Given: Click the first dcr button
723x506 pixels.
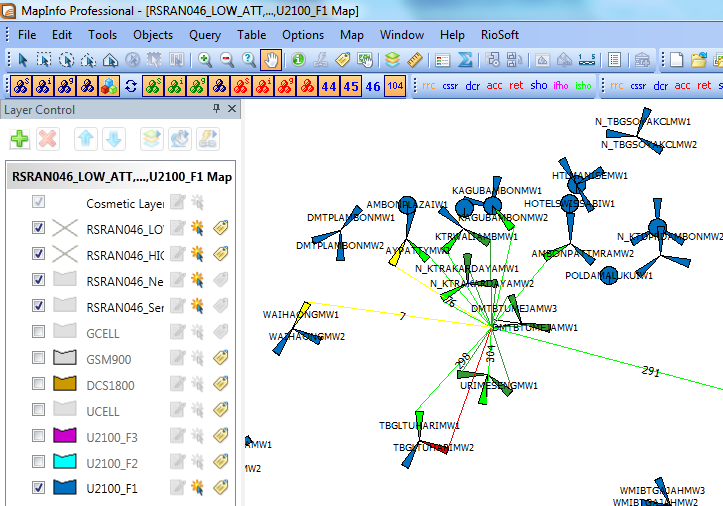Looking at the screenshot, I should (473, 86).
